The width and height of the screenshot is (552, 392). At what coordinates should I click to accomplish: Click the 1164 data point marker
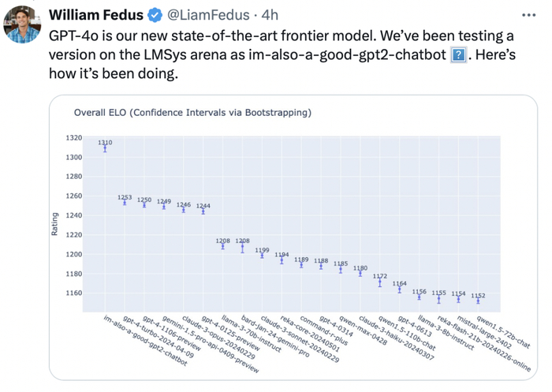pos(400,289)
